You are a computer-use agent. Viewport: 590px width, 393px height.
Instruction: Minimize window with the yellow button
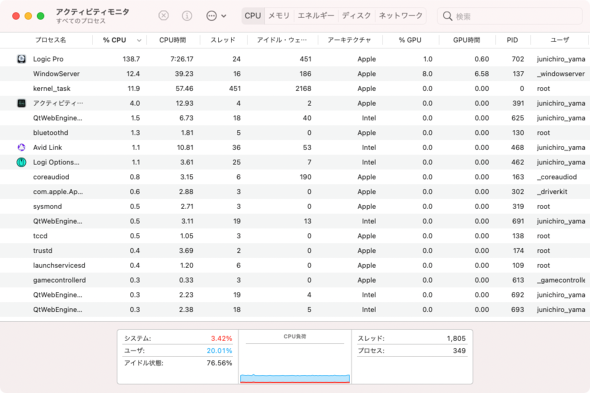[x=28, y=16]
